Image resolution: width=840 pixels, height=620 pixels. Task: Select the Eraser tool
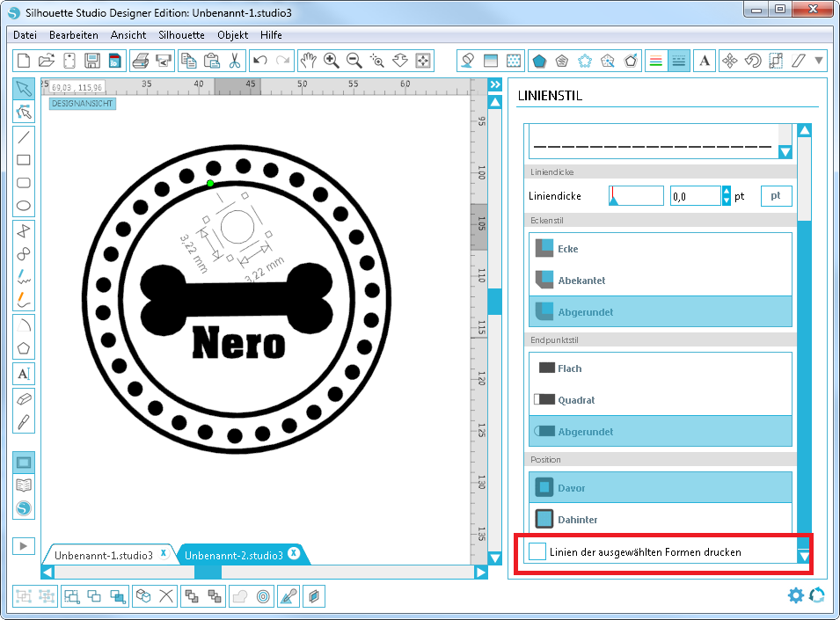[x=24, y=398]
